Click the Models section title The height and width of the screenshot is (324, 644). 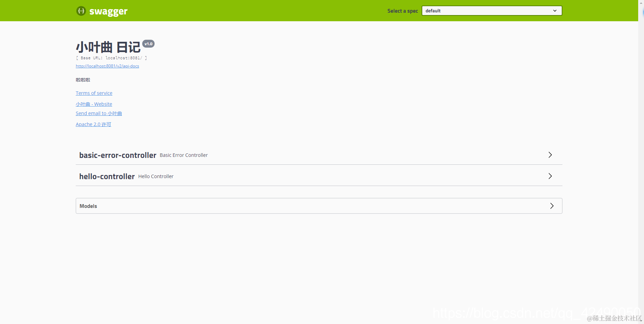[88, 206]
